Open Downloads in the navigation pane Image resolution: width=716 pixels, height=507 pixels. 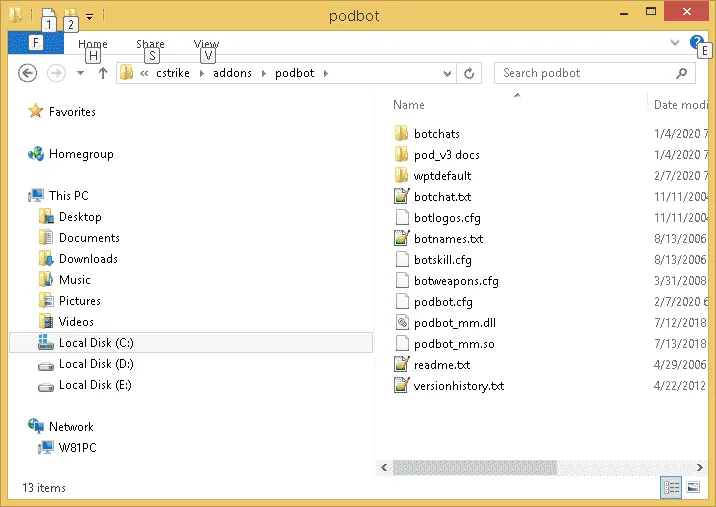pos(88,259)
